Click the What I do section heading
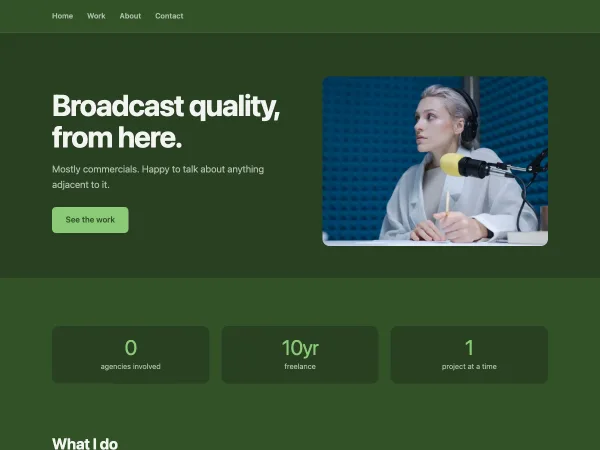Screen dimensions: 600x450 click(85, 443)
